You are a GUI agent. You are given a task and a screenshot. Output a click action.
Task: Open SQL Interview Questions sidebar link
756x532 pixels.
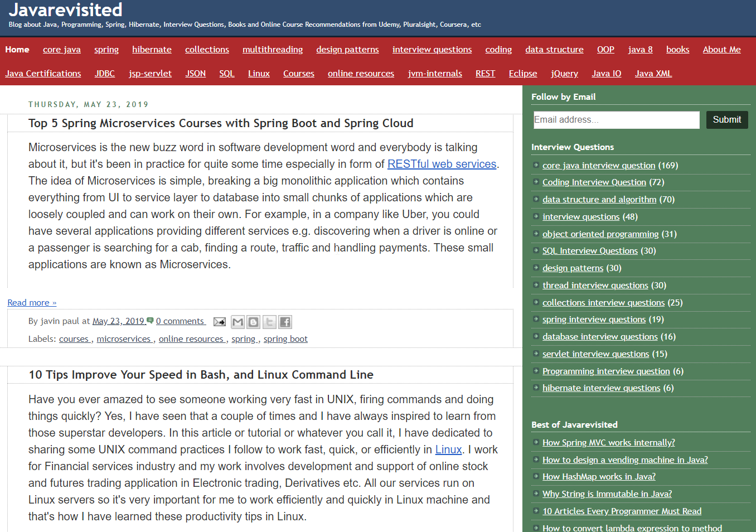click(x=590, y=251)
